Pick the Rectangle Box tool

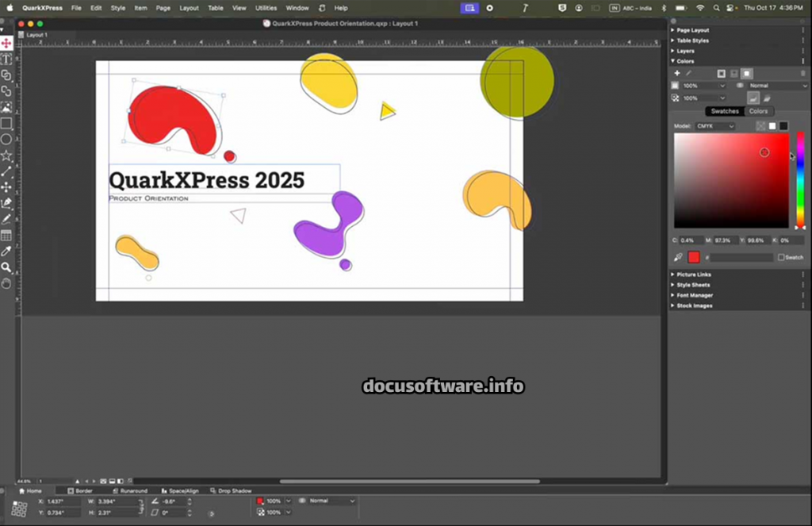[6, 123]
